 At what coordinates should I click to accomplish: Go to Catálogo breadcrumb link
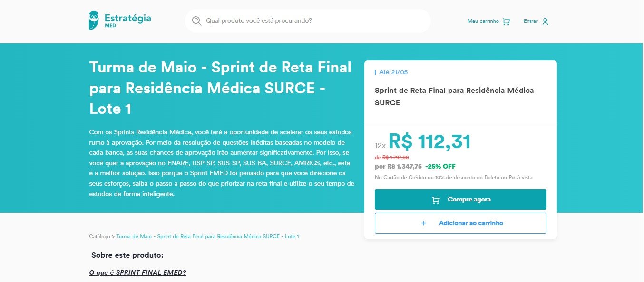pos(99,236)
